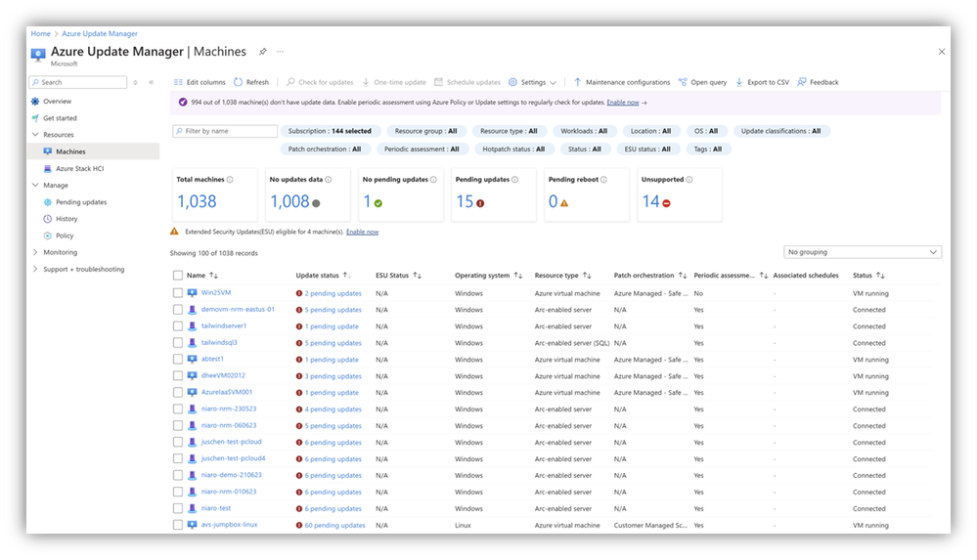Sort by Name column arrows

pyautogui.click(x=214, y=276)
